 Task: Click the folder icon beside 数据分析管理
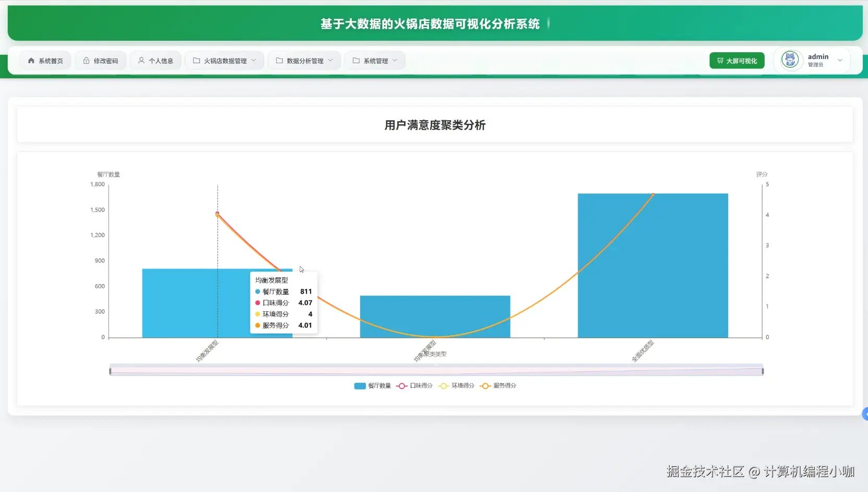(x=280, y=61)
